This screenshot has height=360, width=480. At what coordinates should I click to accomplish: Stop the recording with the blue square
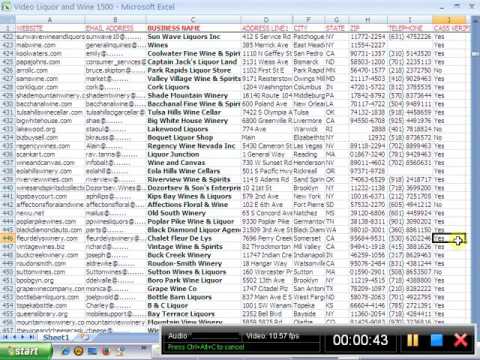pos(436,340)
